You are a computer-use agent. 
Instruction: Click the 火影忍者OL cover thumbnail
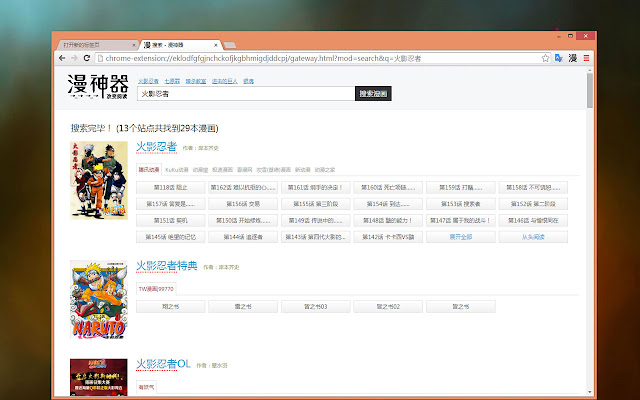click(x=99, y=377)
